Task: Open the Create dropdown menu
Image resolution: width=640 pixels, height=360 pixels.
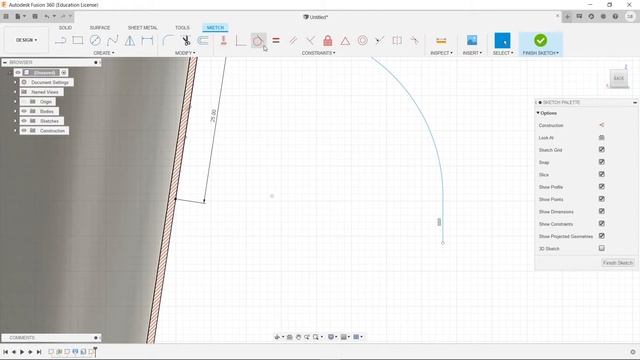Action: coord(104,53)
